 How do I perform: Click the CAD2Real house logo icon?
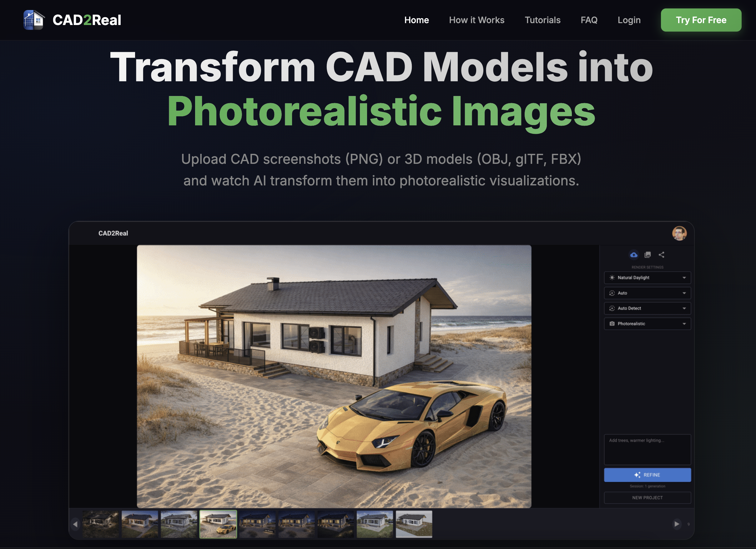click(x=34, y=20)
